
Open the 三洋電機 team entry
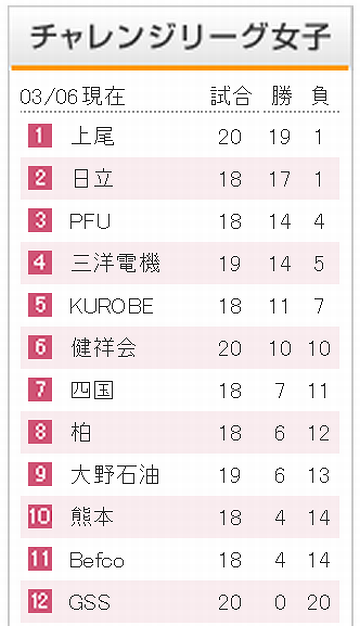pos(115,263)
